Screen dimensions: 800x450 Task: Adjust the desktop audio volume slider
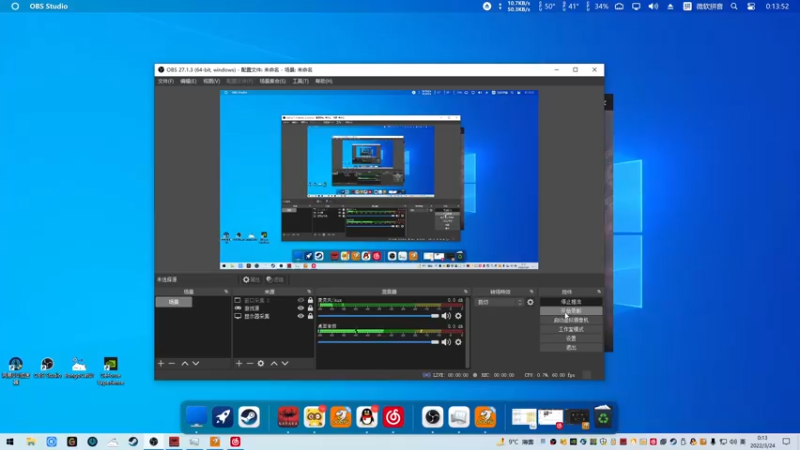point(378,342)
